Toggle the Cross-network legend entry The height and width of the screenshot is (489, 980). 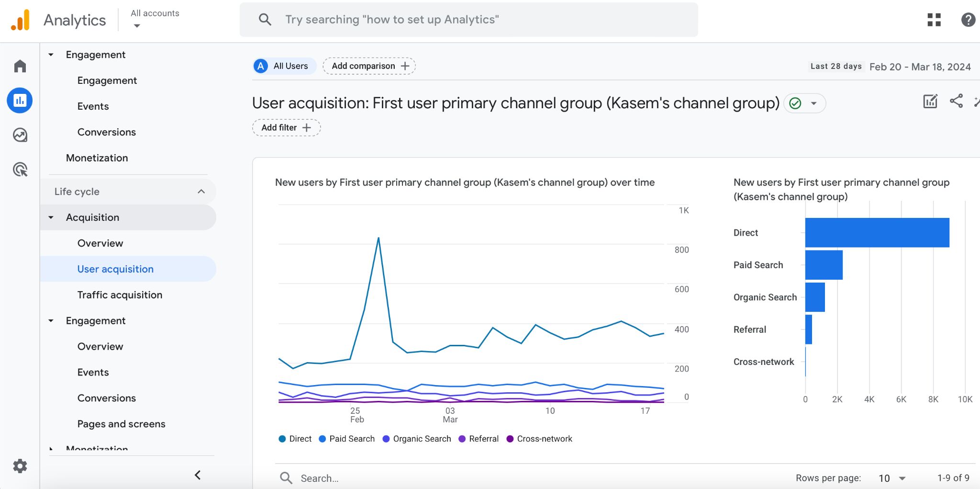pos(539,438)
